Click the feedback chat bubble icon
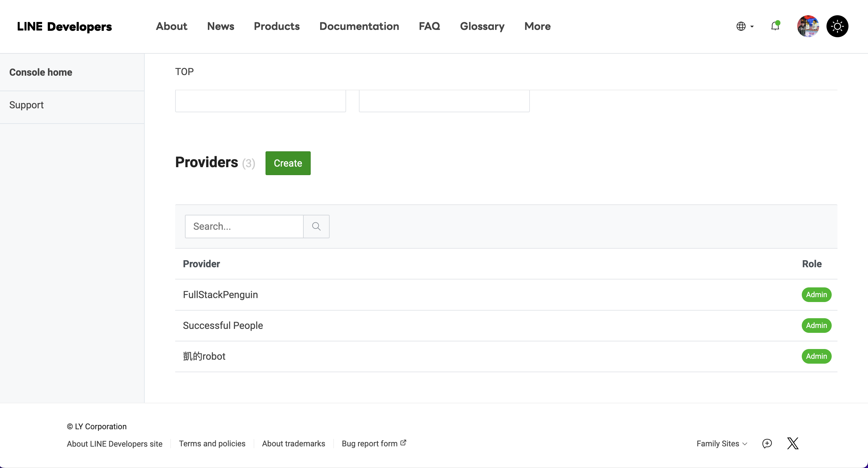The image size is (868, 468). pos(767,443)
